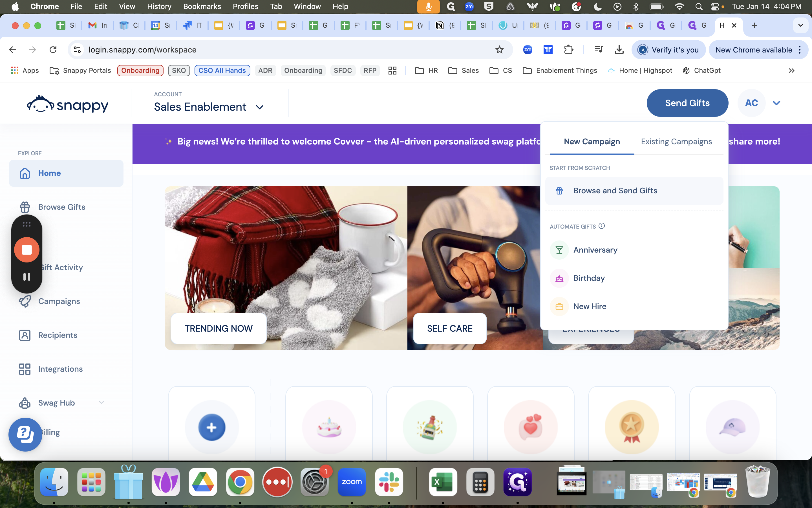Open Home | Highspot bookmark
The image size is (812, 508).
[640, 71]
